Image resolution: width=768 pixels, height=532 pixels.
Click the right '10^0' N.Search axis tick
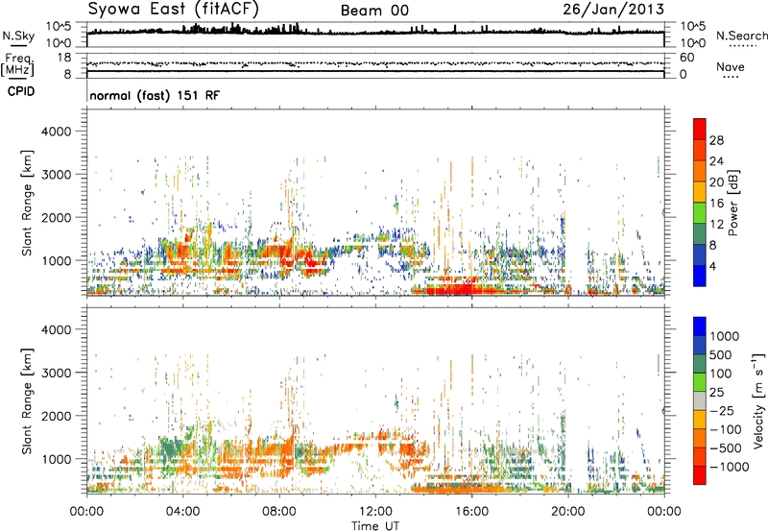693,43
